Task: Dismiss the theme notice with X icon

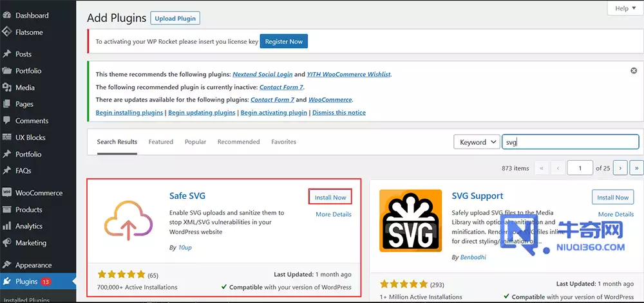Action: (x=634, y=71)
